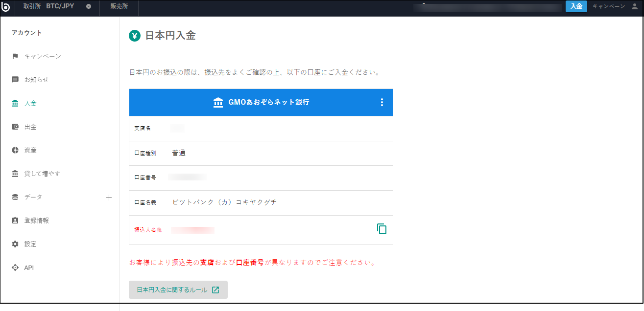This screenshot has width=644, height=311.
Task: Select the データ database icon
Action: pyautogui.click(x=15, y=197)
